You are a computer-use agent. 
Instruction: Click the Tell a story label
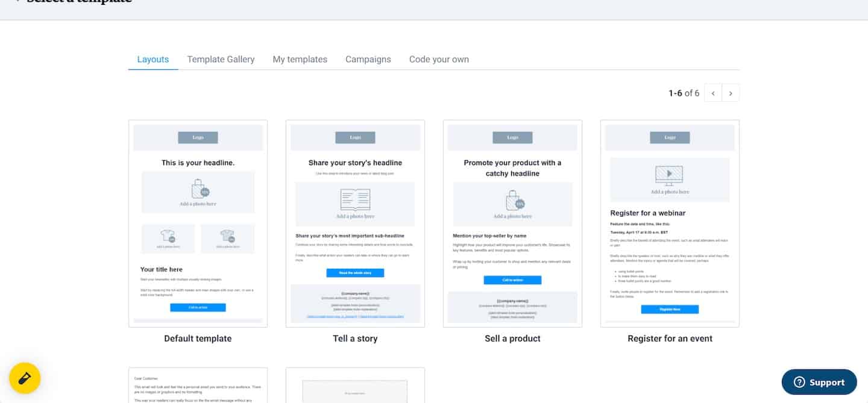(355, 339)
